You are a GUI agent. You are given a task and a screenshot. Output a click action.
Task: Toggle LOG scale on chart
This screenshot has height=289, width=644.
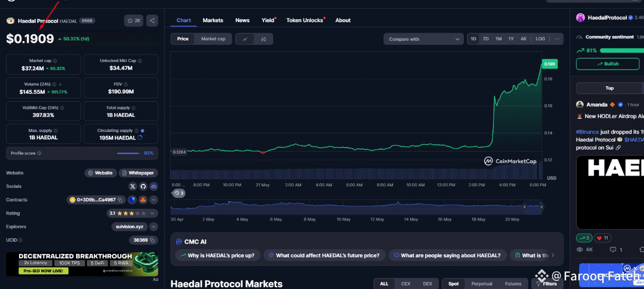[540, 39]
